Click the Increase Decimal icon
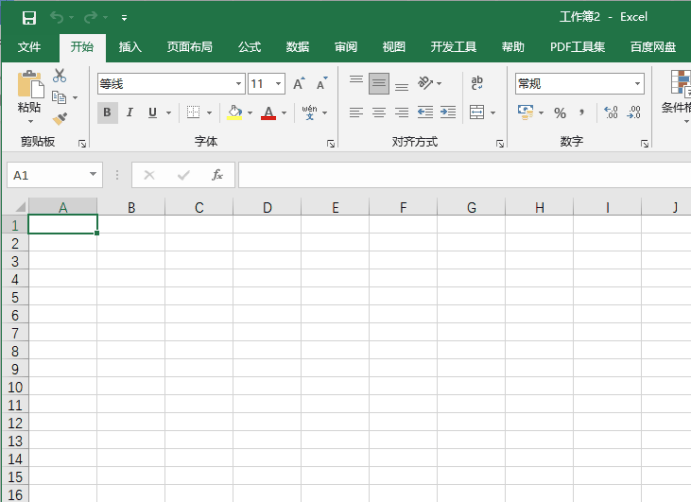Image resolution: width=691 pixels, height=502 pixels. point(611,112)
